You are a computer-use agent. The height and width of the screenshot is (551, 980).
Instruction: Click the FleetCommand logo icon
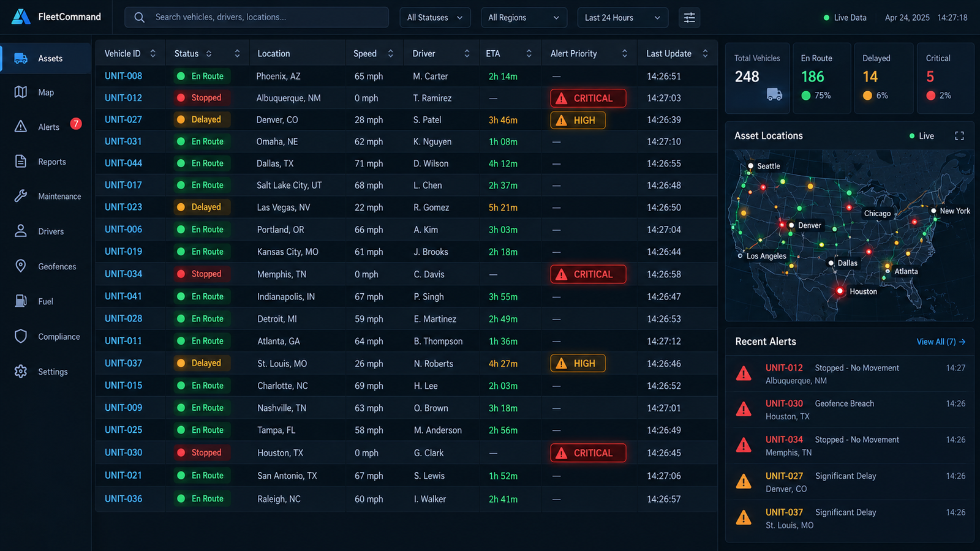click(x=21, y=17)
